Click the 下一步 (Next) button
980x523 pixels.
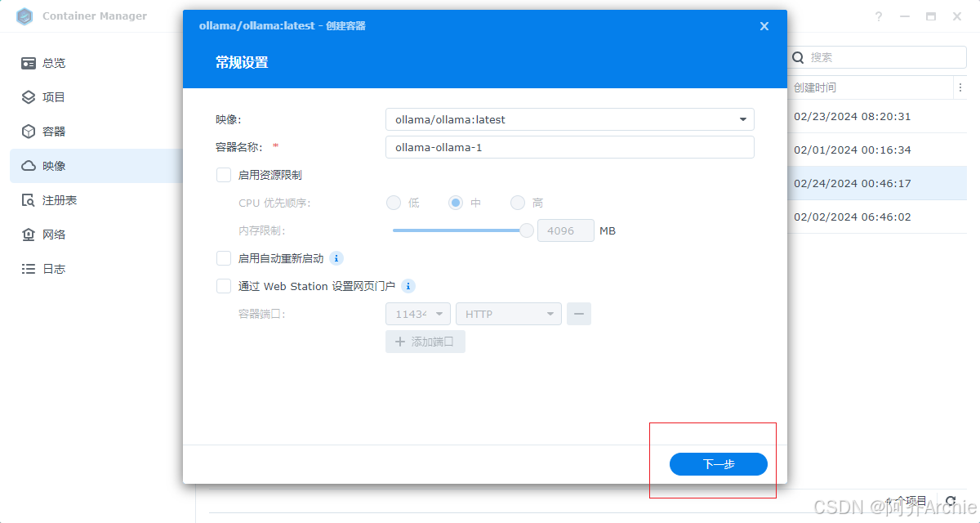(718, 463)
